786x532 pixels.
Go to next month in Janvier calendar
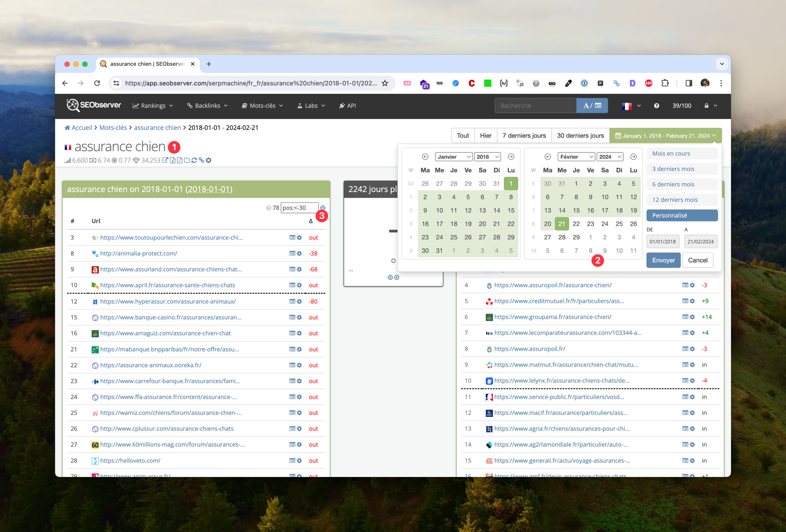click(511, 157)
